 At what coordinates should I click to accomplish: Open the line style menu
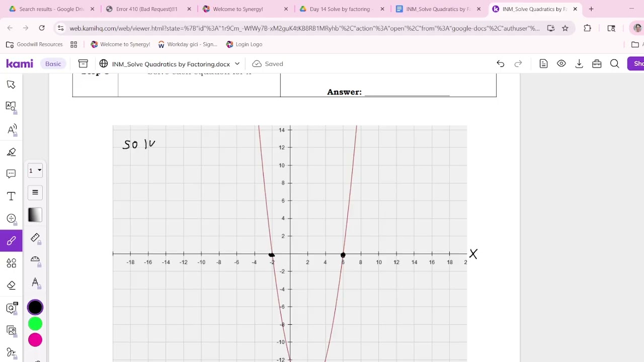tap(35, 193)
